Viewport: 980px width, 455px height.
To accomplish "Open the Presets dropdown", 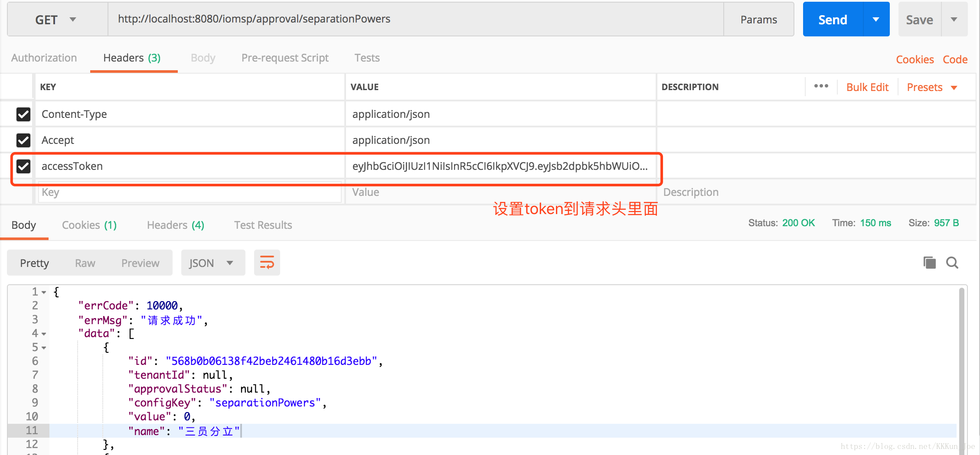I will pyautogui.click(x=932, y=87).
